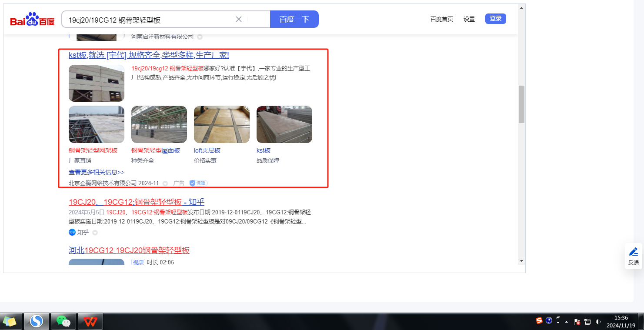Click the Sogou input method tray icon

(x=539, y=321)
